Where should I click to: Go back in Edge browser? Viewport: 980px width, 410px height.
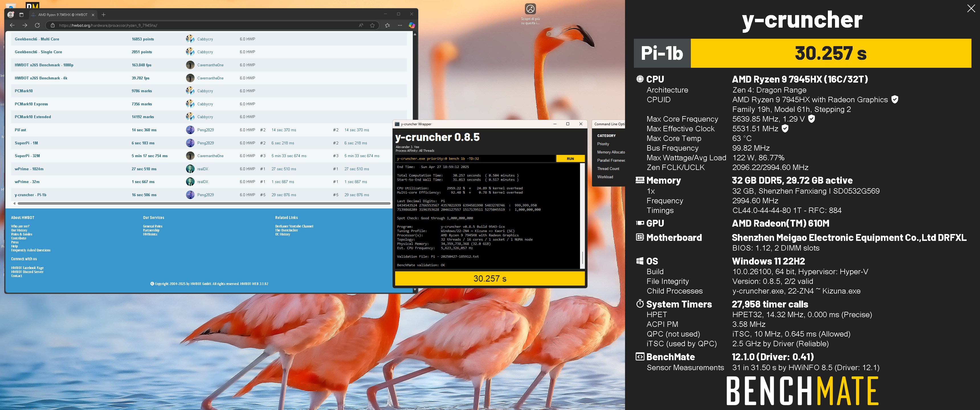(x=12, y=25)
